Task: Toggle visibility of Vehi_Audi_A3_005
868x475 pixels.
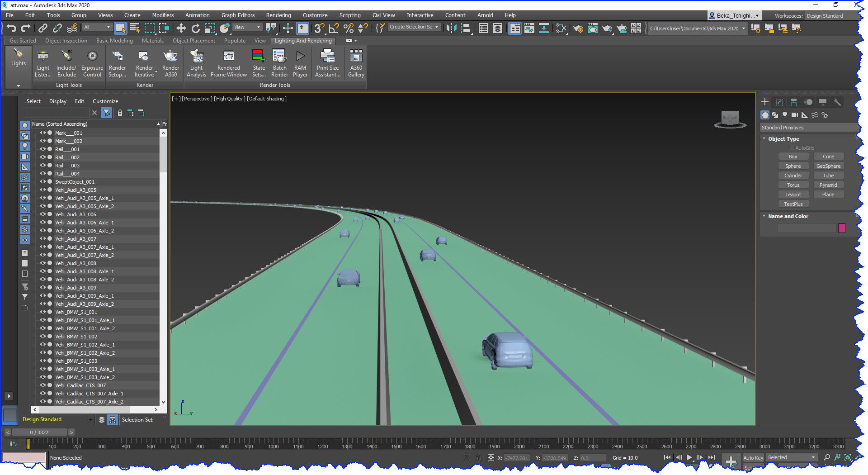Action: (x=42, y=190)
